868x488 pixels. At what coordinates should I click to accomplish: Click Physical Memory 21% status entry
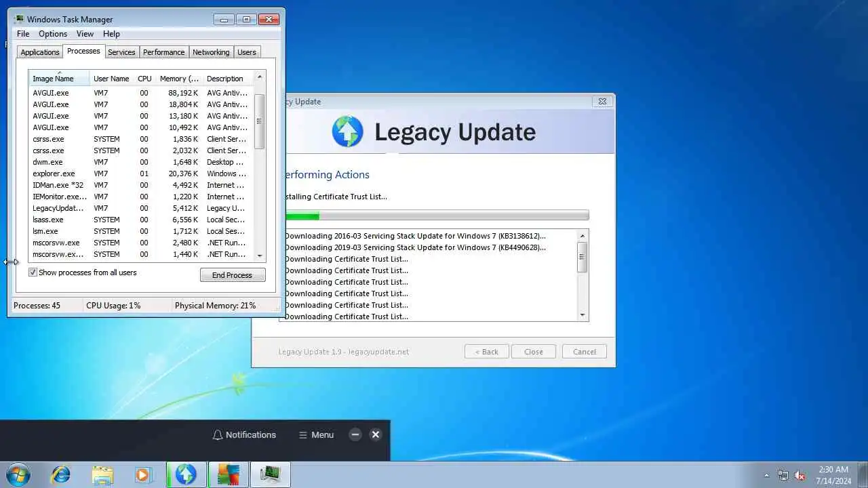point(216,306)
